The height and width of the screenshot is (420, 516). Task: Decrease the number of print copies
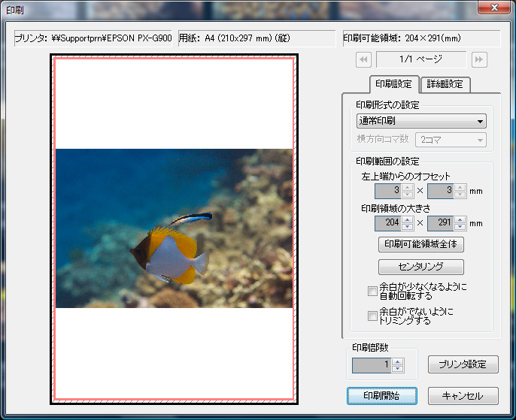tap(398, 369)
